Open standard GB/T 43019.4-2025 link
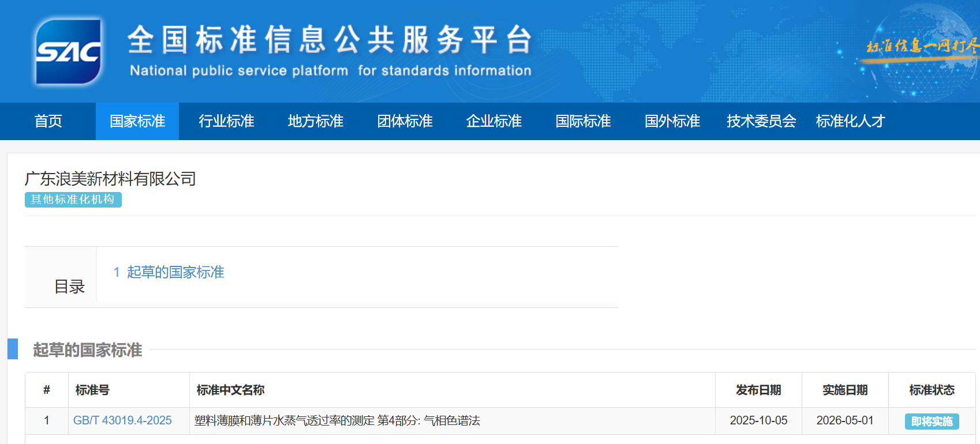The height and width of the screenshot is (444, 980). [x=122, y=420]
